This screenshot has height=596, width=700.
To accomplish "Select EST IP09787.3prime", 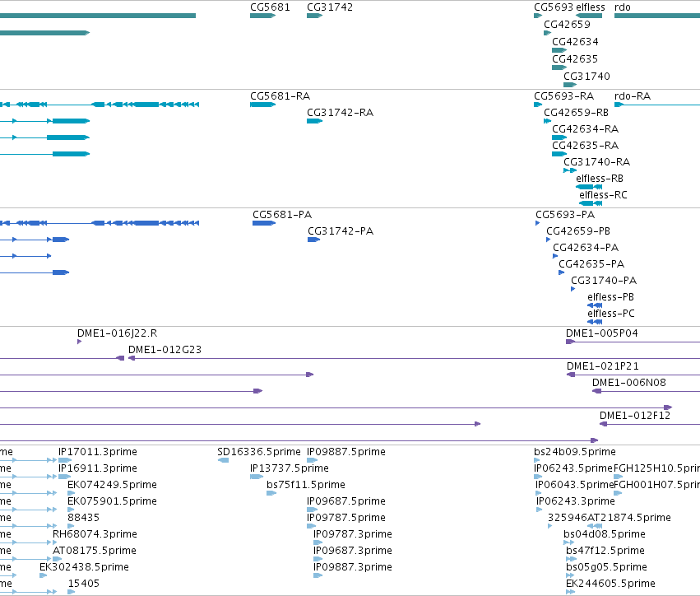I will pyautogui.click(x=353, y=535).
